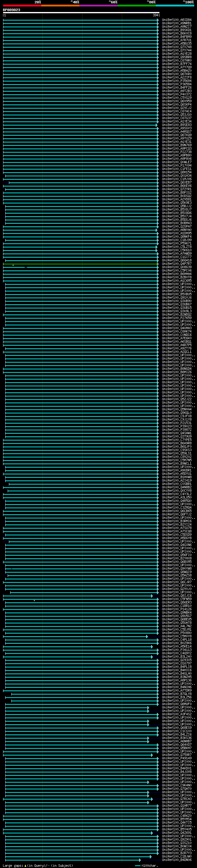Select the UniRef100_Q08G39 hit label
Screen dimensions: 197x868
click(x=177, y=267)
